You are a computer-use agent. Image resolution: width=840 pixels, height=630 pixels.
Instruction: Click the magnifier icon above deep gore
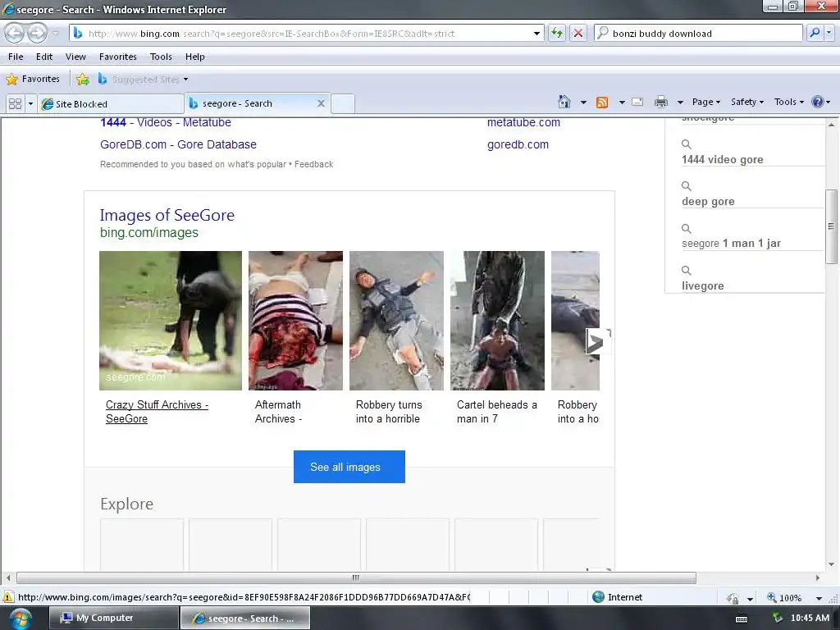click(x=687, y=186)
